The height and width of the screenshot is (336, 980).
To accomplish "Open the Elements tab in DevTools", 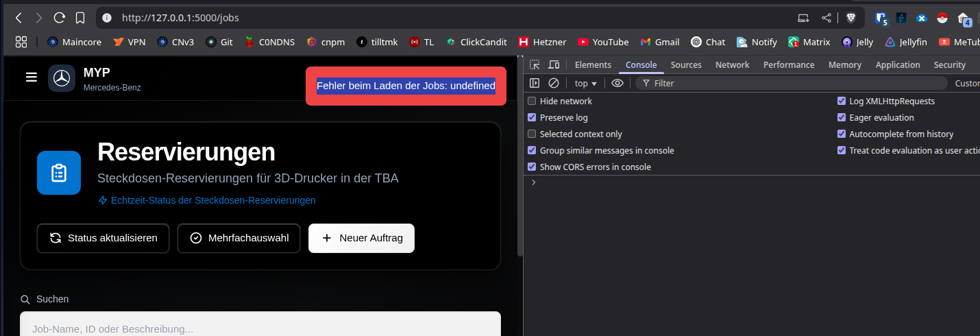I will [593, 64].
